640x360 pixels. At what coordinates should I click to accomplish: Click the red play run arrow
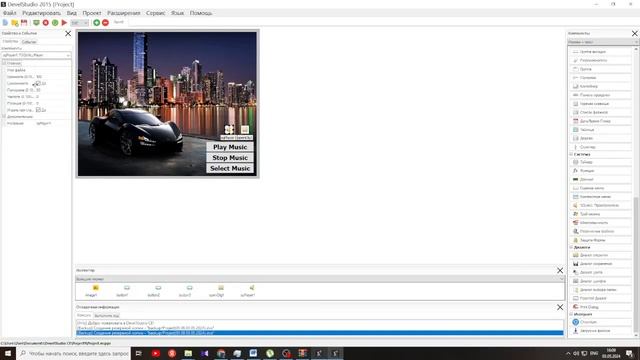coord(64,22)
